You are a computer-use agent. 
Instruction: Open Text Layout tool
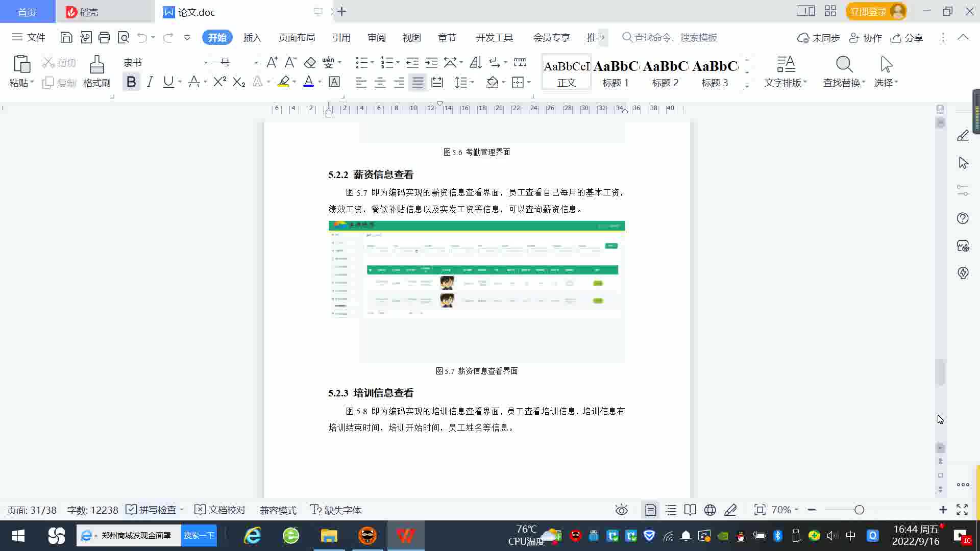tap(786, 71)
